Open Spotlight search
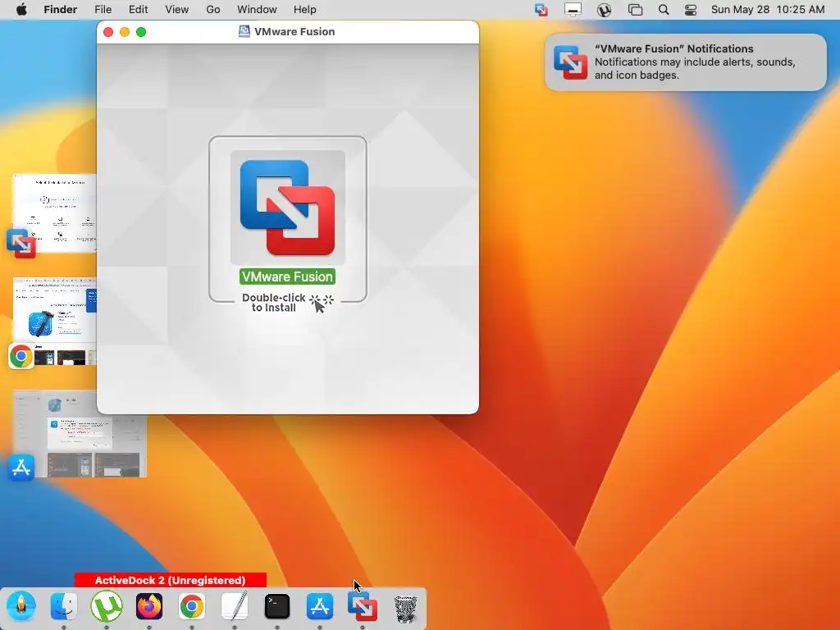The width and height of the screenshot is (840, 630). coord(663,10)
